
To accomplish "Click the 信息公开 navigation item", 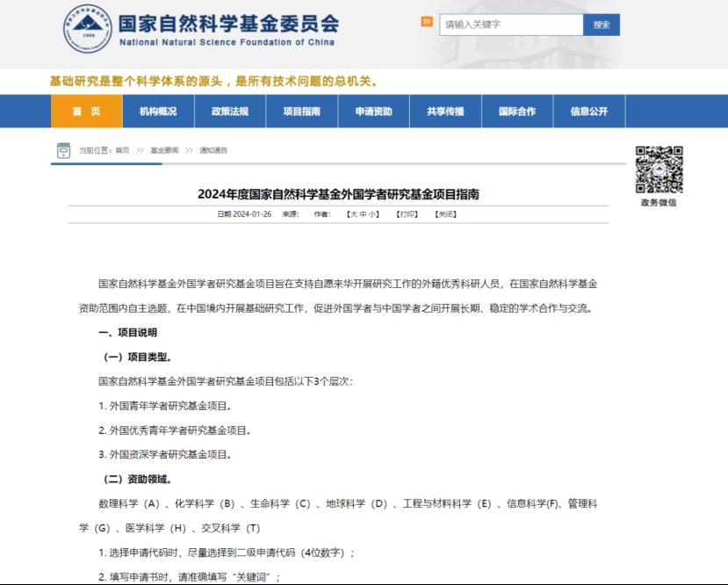I will click(x=589, y=112).
